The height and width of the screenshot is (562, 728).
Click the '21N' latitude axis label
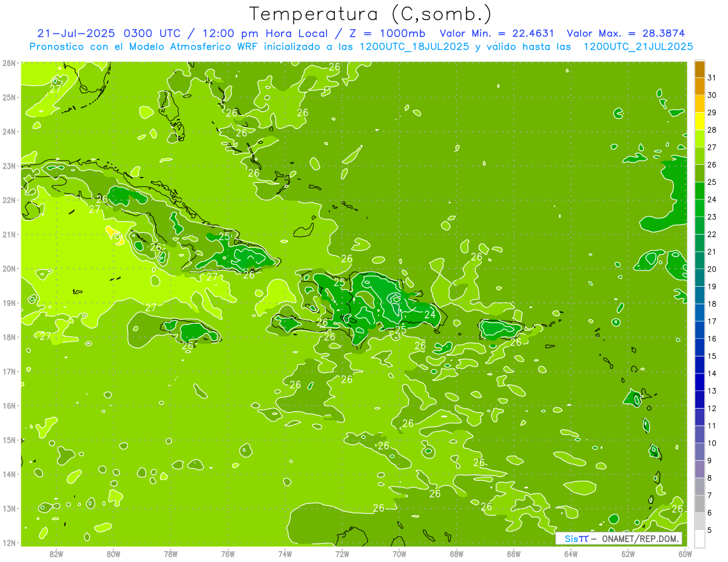8,235
